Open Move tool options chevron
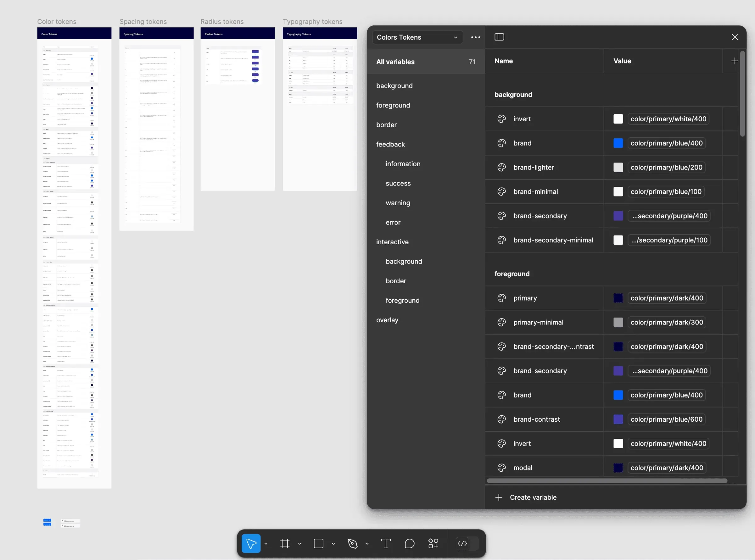The width and height of the screenshot is (755, 560). pyautogui.click(x=266, y=544)
